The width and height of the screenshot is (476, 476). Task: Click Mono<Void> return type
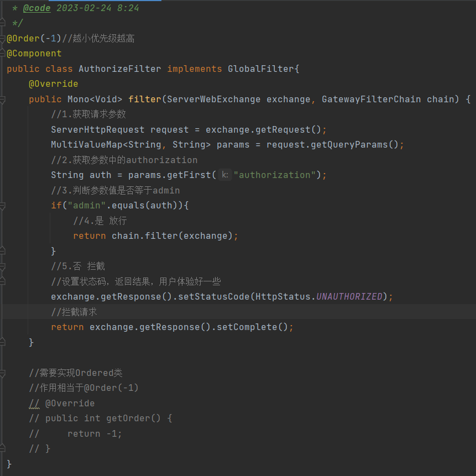point(95,100)
